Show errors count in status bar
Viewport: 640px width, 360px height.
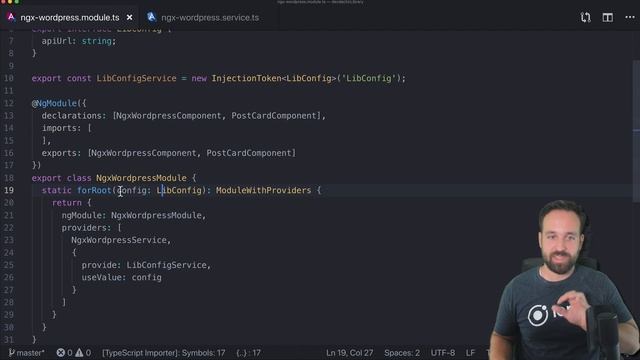click(x=64, y=353)
